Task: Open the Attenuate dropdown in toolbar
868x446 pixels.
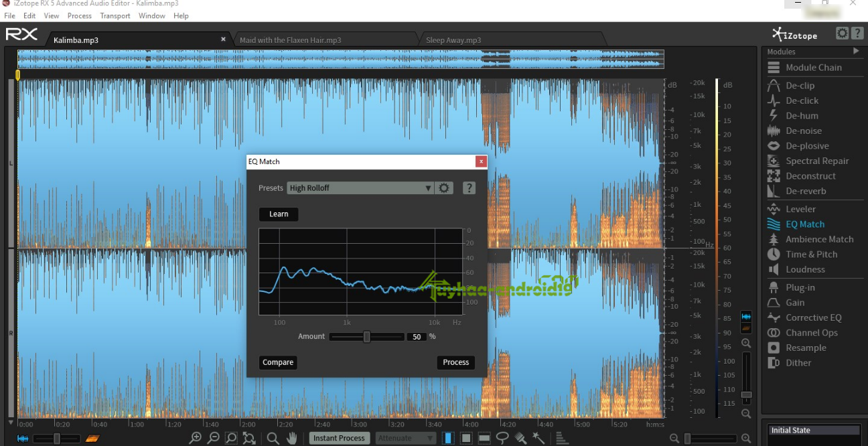Action: [406, 438]
